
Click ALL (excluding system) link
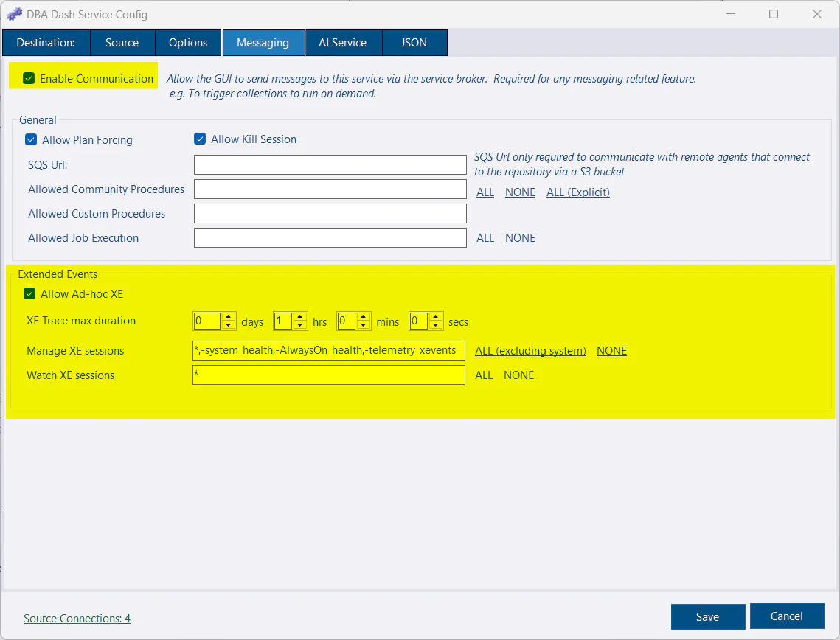(x=530, y=351)
